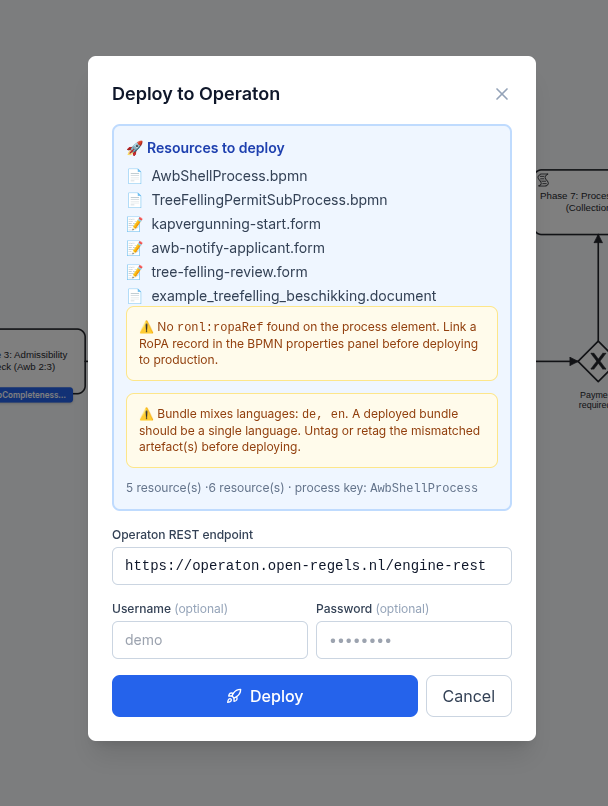Click the file icon next to TreeFellingPermitSubProcess.bpmn
The width and height of the screenshot is (608, 806).
pos(135,200)
